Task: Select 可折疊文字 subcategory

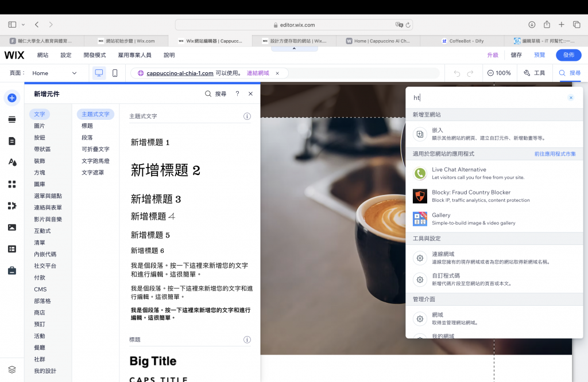Action: click(x=95, y=149)
